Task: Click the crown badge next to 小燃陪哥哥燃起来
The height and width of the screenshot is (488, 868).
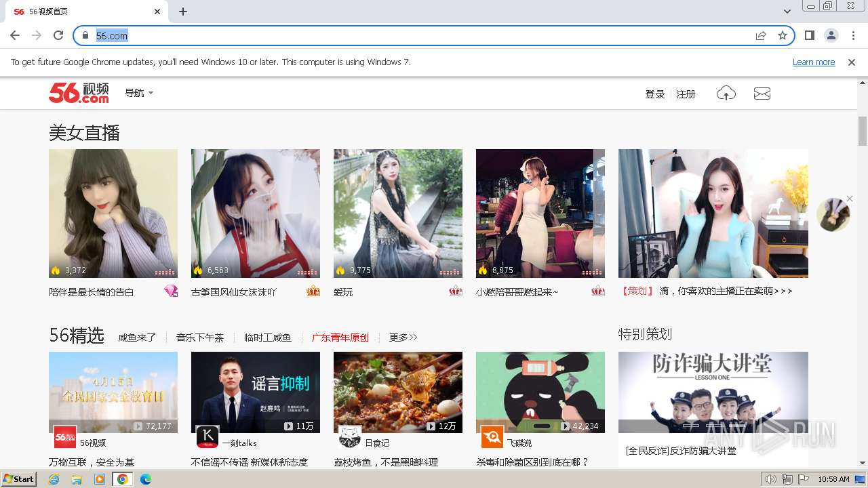Action: point(598,291)
